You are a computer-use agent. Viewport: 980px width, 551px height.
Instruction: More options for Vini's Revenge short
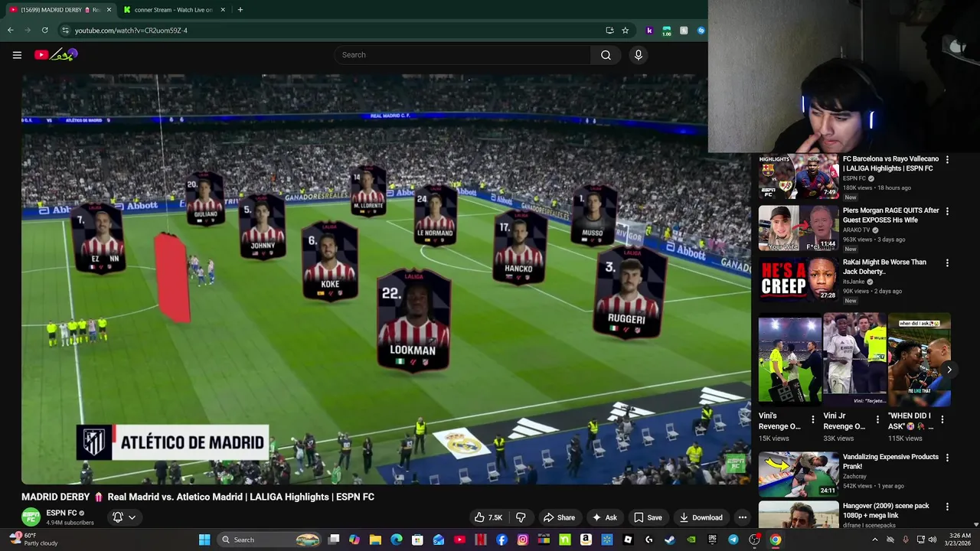pyautogui.click(x=813, y=419)
